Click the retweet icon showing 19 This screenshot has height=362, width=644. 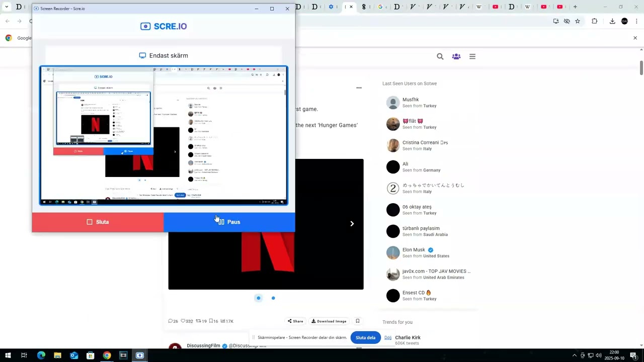[x=198, y=321]
